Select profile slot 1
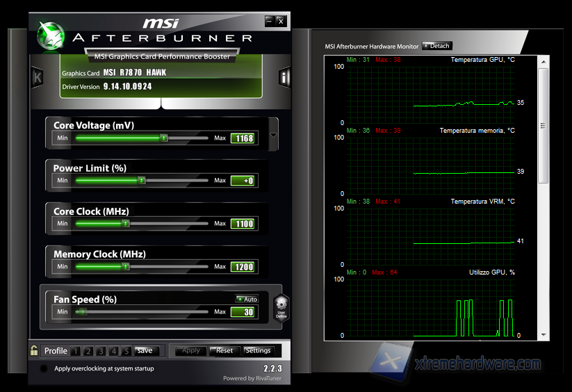 [76, 351]
